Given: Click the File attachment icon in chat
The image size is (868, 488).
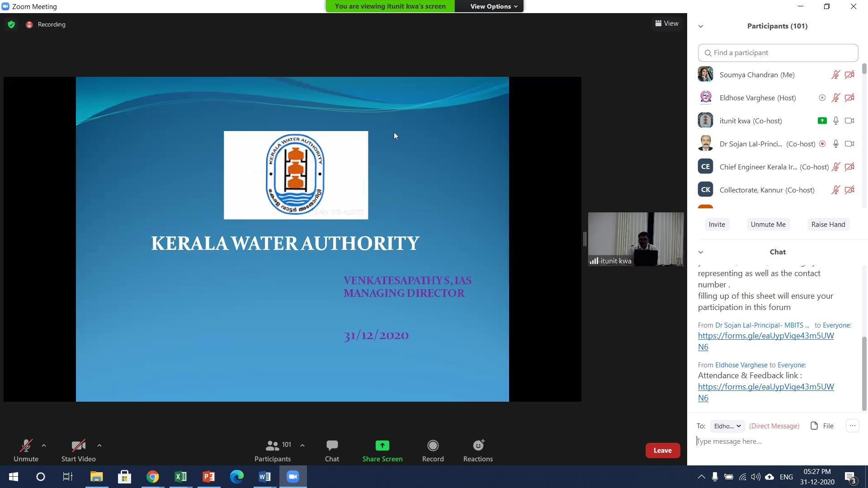Looking at the screenshot, I should tap(814, 426).
